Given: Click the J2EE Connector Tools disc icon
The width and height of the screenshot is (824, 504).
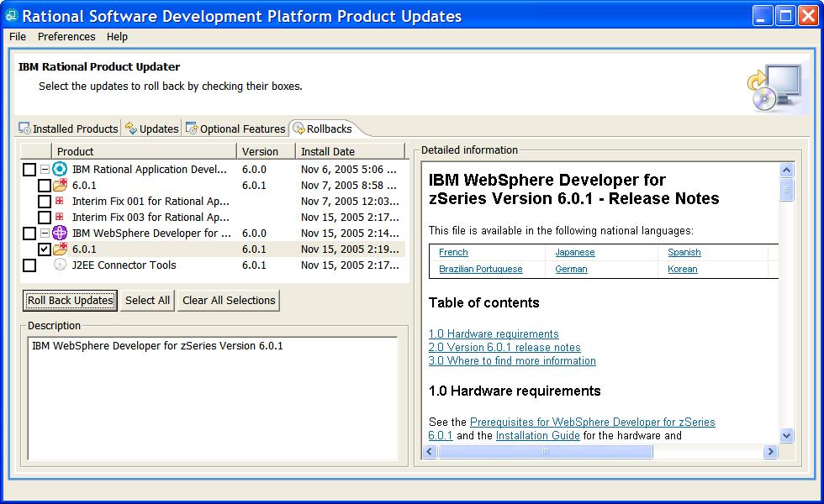Looking at the screenshot, I should point(60,265).
